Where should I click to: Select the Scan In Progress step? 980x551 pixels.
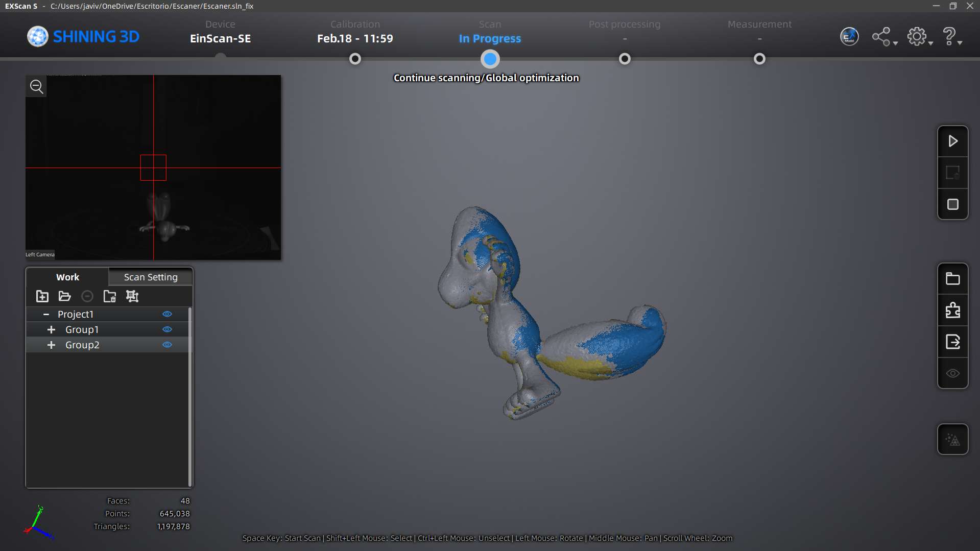(490, 32)
